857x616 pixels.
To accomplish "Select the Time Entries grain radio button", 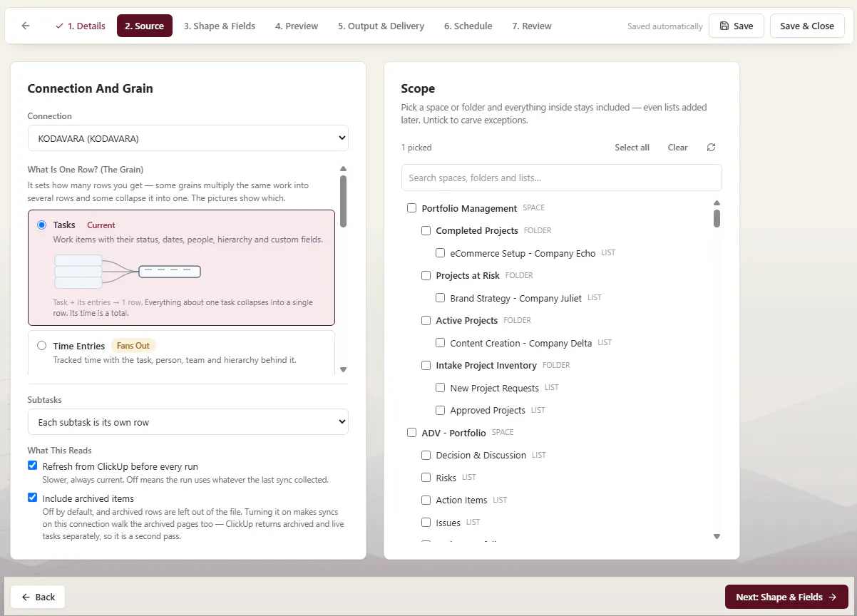I will coord(41,346).
